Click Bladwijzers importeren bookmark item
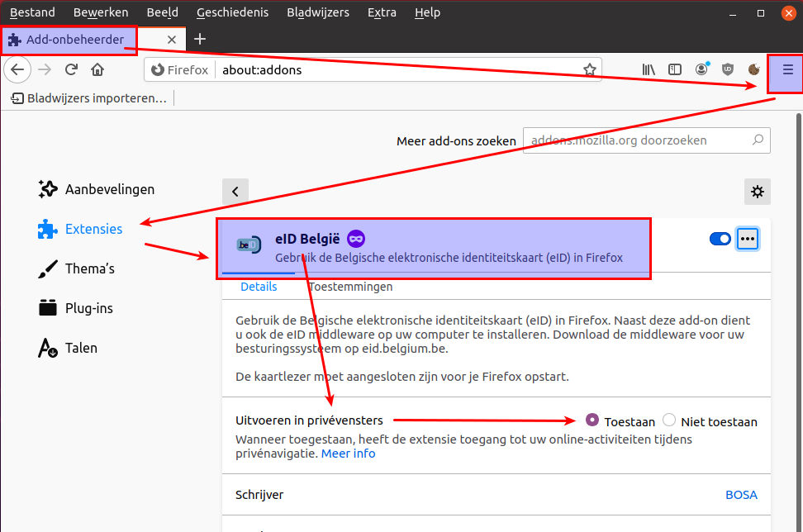Image resolution: width=803 pixels, height=532 pixels. (x=89, y=97)
